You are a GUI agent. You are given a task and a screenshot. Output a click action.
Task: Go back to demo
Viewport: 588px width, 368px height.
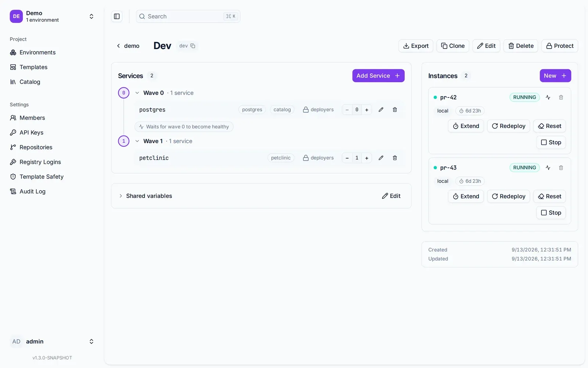point(128,46)
